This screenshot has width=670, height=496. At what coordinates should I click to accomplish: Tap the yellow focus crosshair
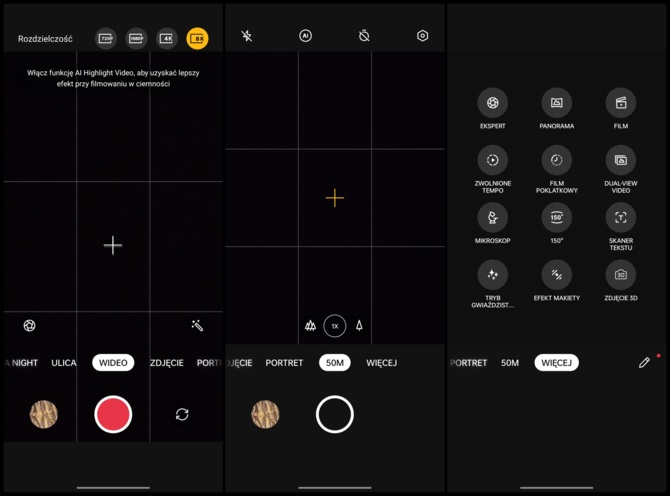[x=335, y=198]
